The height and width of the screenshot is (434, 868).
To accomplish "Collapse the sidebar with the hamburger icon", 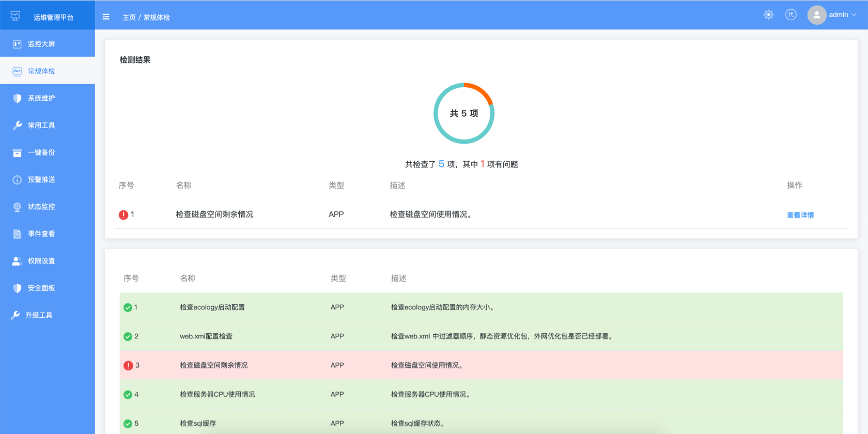I will point(106,17).
